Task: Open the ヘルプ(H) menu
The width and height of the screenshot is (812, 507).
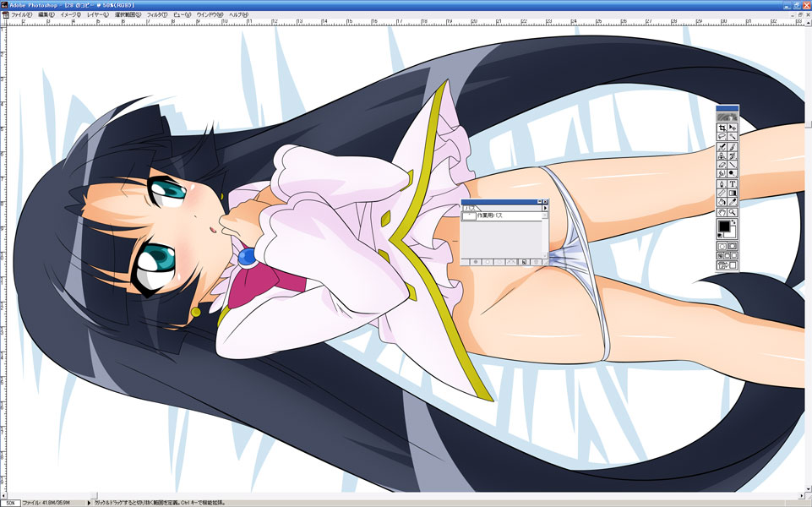Action: pyautogui.click(x=239, y=15)
